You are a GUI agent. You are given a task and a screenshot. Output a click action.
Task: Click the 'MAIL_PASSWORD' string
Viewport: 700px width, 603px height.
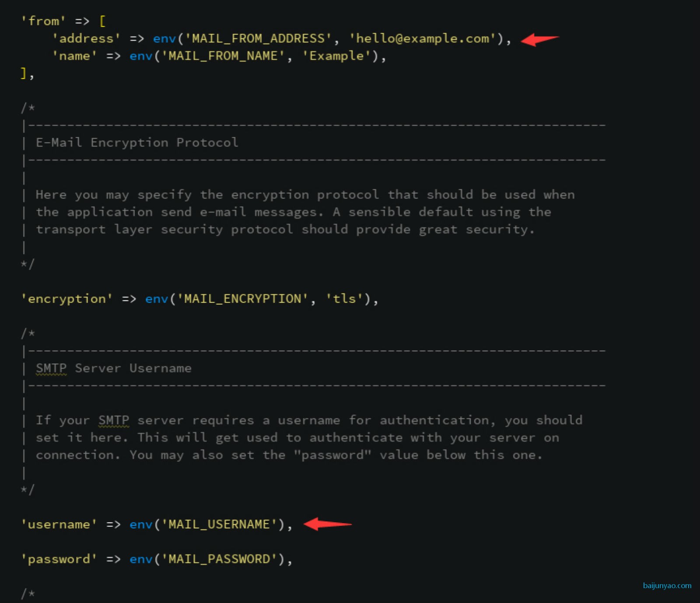[219, 559]
